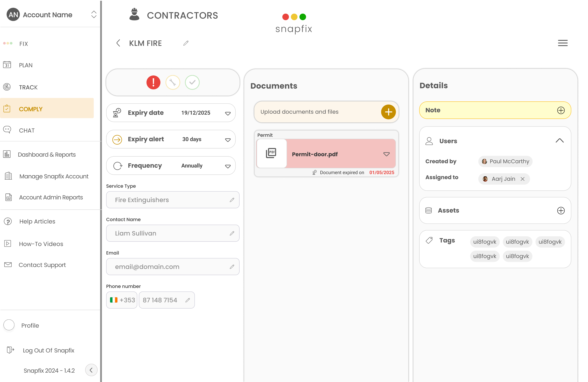Go back using the left arrow

coord(118,43)
